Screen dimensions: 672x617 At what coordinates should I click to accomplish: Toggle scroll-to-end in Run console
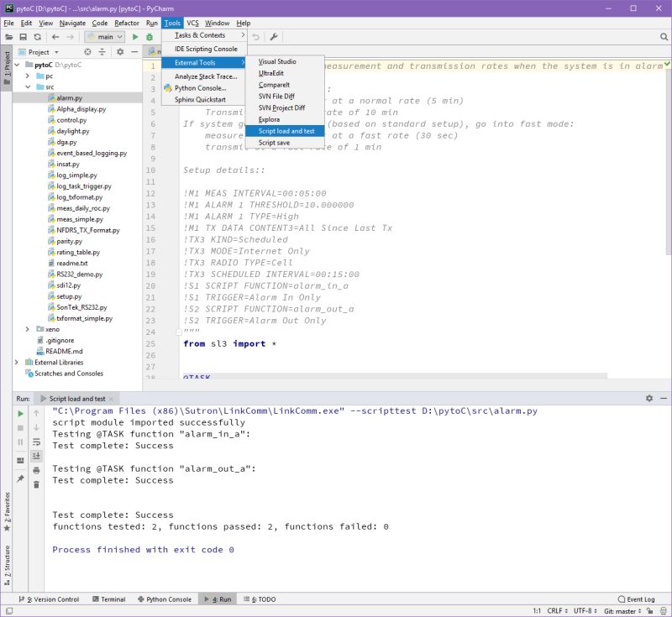tap(36, 457)
